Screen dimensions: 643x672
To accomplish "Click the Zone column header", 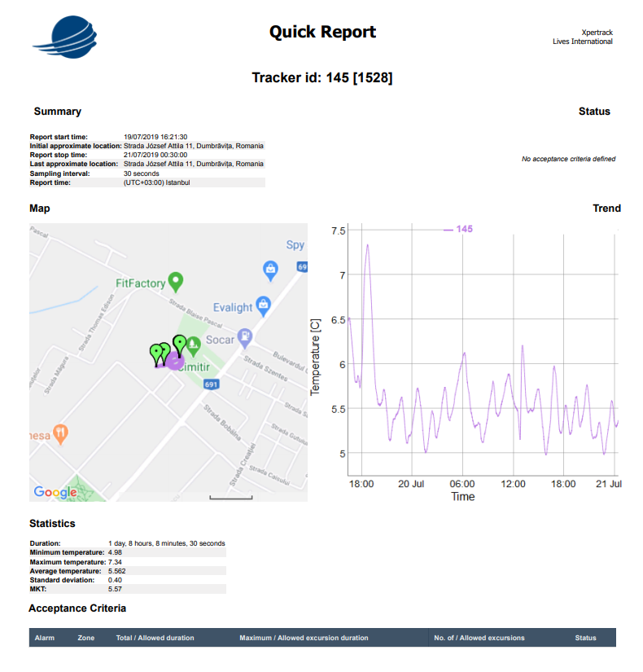I will (86, 638).
